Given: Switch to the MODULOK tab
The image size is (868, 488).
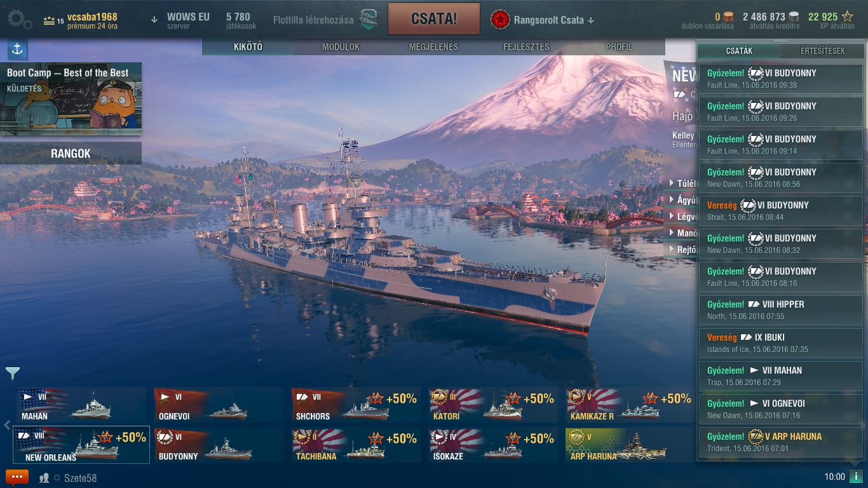Looking at the screenshot, I should [341, 47].
